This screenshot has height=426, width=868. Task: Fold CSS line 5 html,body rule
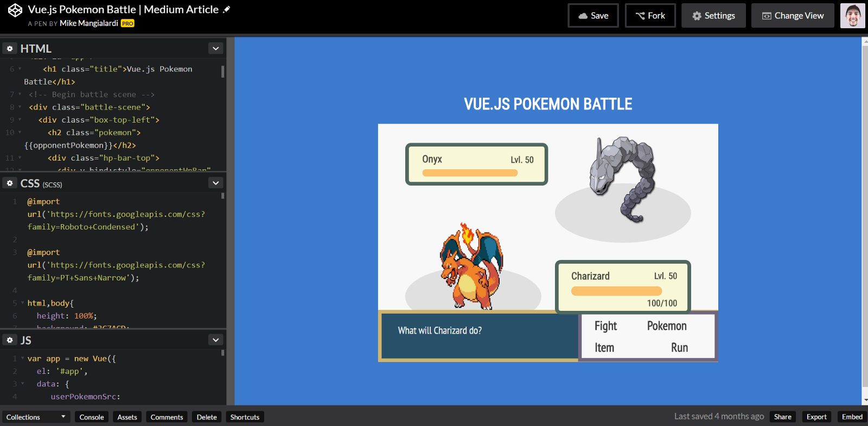point(22,303)
